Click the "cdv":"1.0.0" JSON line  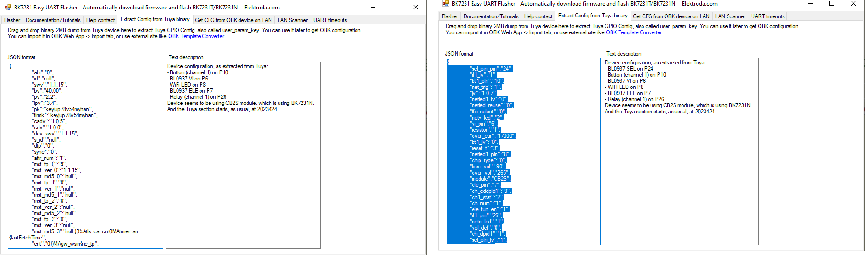click(47, 127)
